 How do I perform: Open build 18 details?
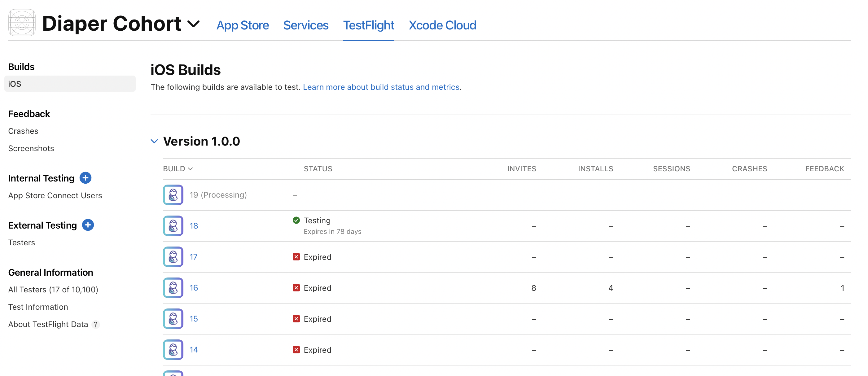click(x=194, y=226)
